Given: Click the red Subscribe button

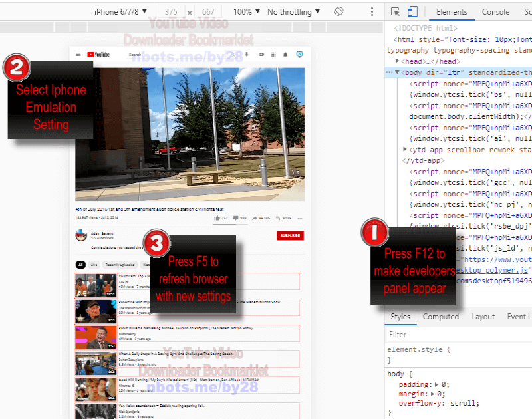Looking at the screenshot, I should point(290,235).
